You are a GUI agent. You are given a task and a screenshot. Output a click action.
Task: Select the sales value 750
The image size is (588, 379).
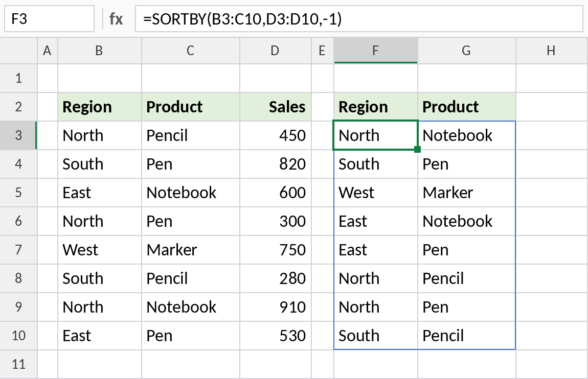click(276, 250)
